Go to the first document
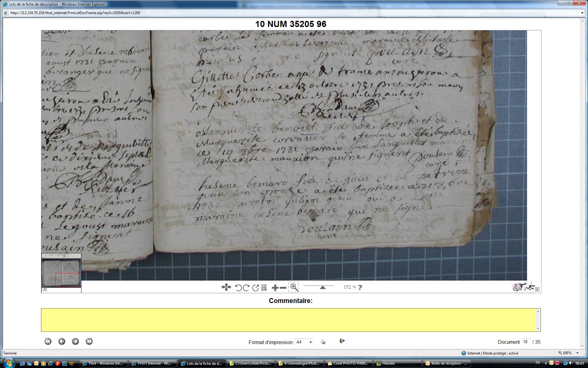588x368 pixels. tap(48, 342)
